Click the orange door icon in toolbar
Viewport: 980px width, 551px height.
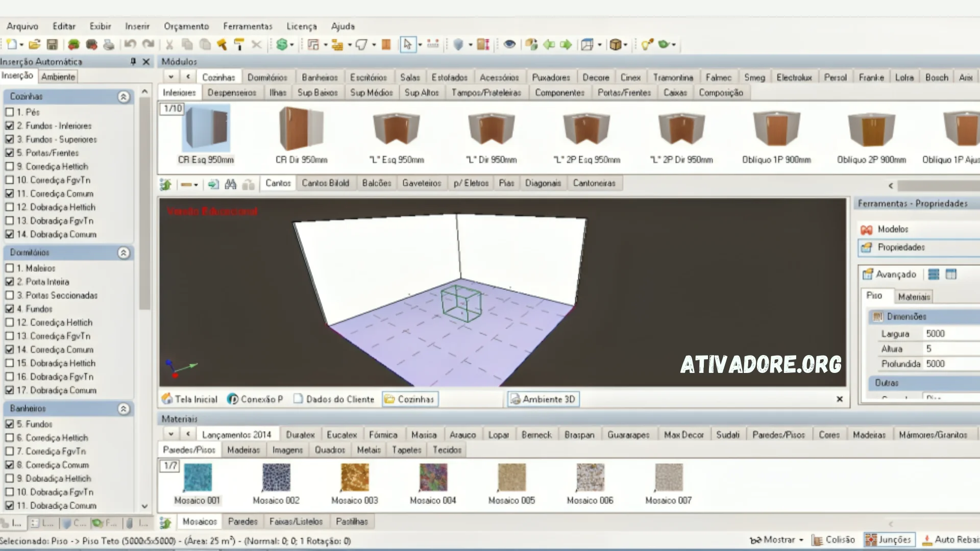pyautogui.click(x=386, y=45)
